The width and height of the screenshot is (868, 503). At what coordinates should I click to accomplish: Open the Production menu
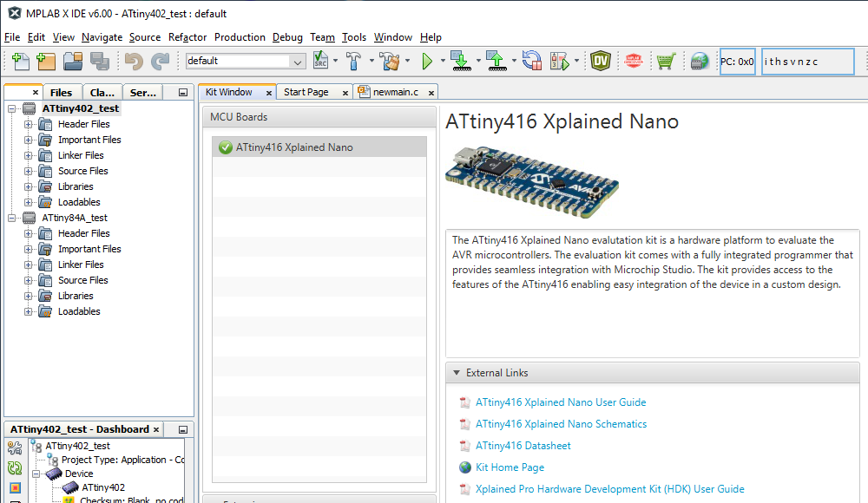point(240,37)
